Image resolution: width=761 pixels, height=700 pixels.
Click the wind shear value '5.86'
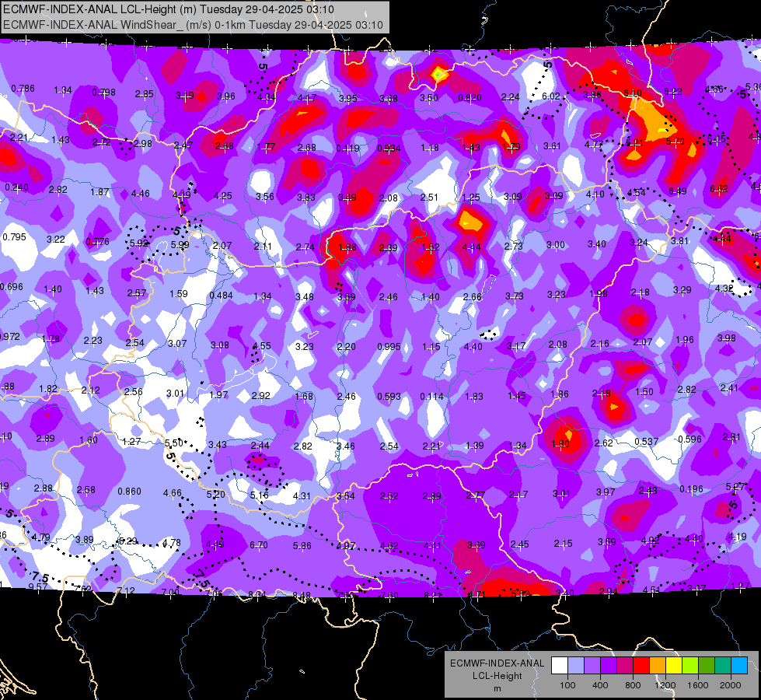click(x=302, y=545)
